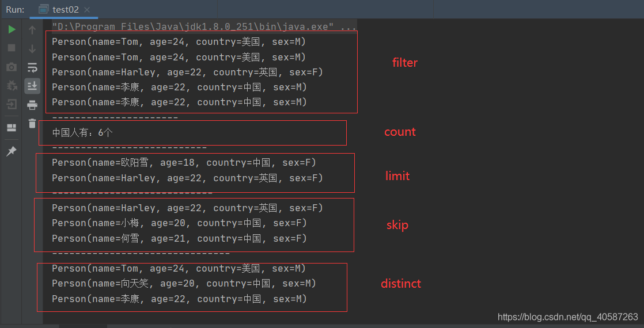Click the 'Run:' tool window label

tap(15, 9)
